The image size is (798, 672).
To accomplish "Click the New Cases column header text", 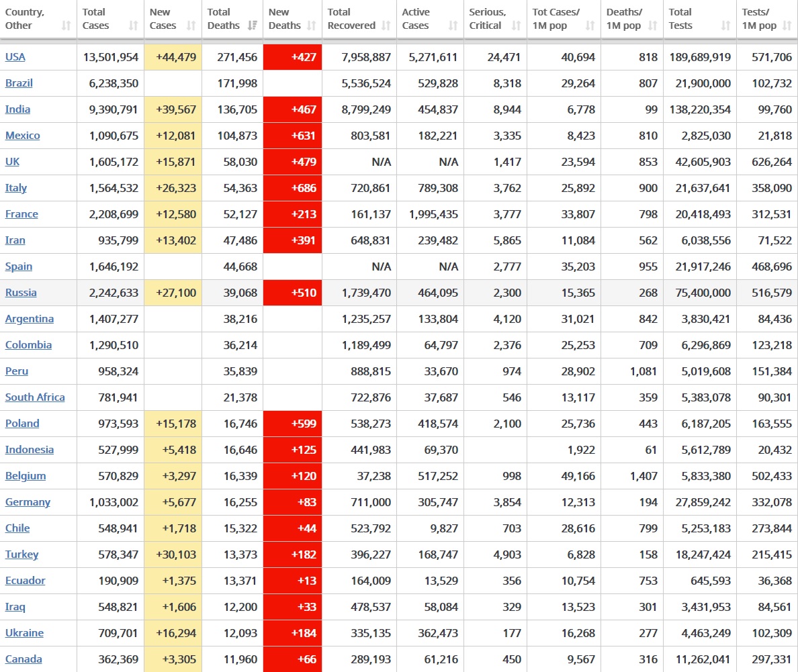I will coord(163,19).
